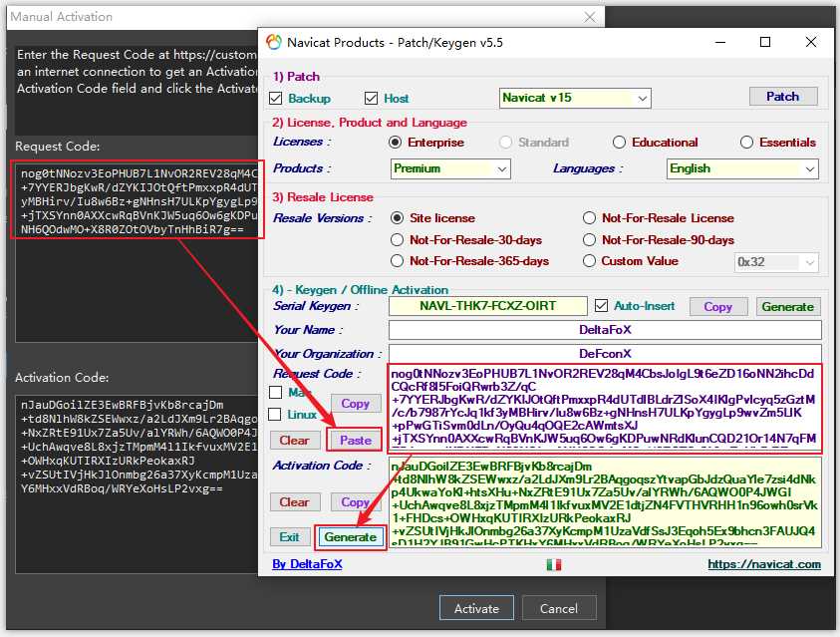This screenshot has width=840, height=637.
Task: Select the Enterprise license radio
Action: click(x=395, y=143)
